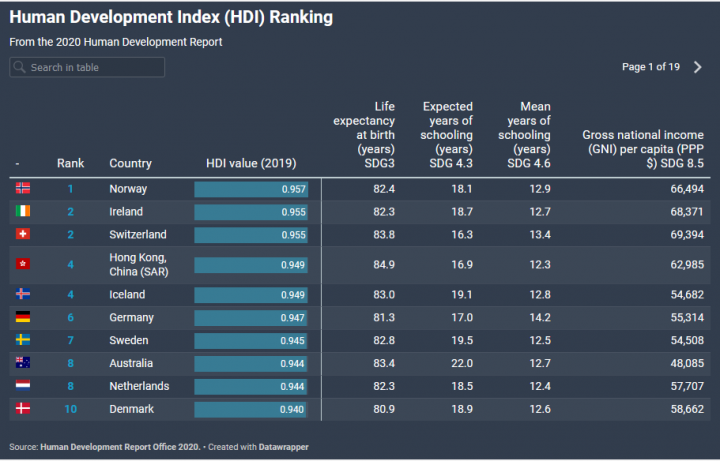Image resolution: width=720 pixels, height=461 pixels.
Task: Sort by HDI value (2019) header
Action: (251, 163)
